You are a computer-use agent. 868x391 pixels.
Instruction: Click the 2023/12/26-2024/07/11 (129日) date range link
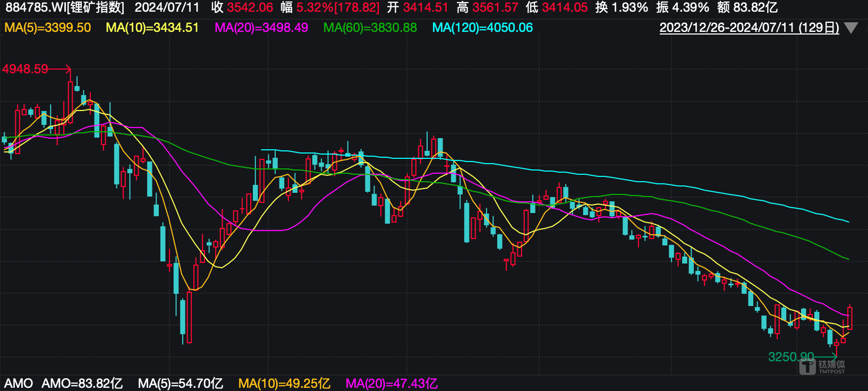click(749, 28)
